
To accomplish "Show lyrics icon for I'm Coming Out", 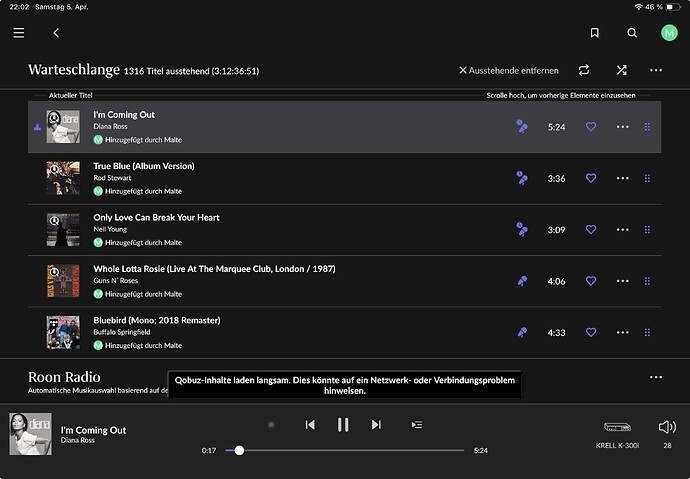I will 522,127.
